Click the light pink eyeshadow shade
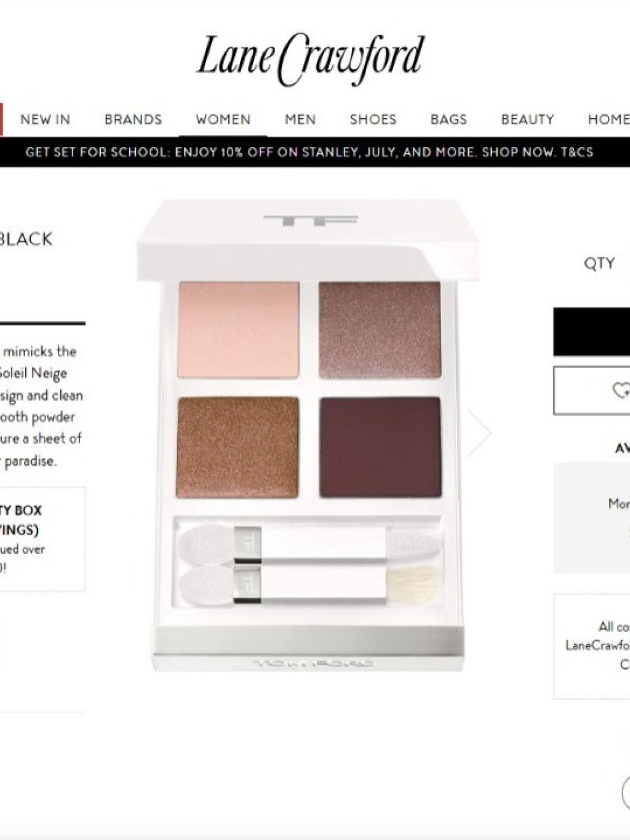The height and width of the screenshot is (840, 630). 238,330
